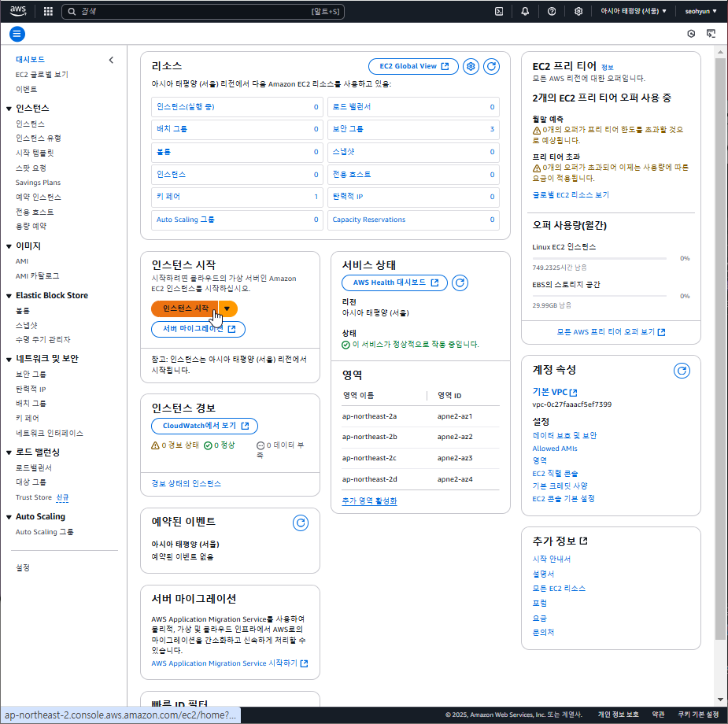Click the 정보 link next to EC2 프리 티어
Screen dimensions: 728x724
(608, 68)
